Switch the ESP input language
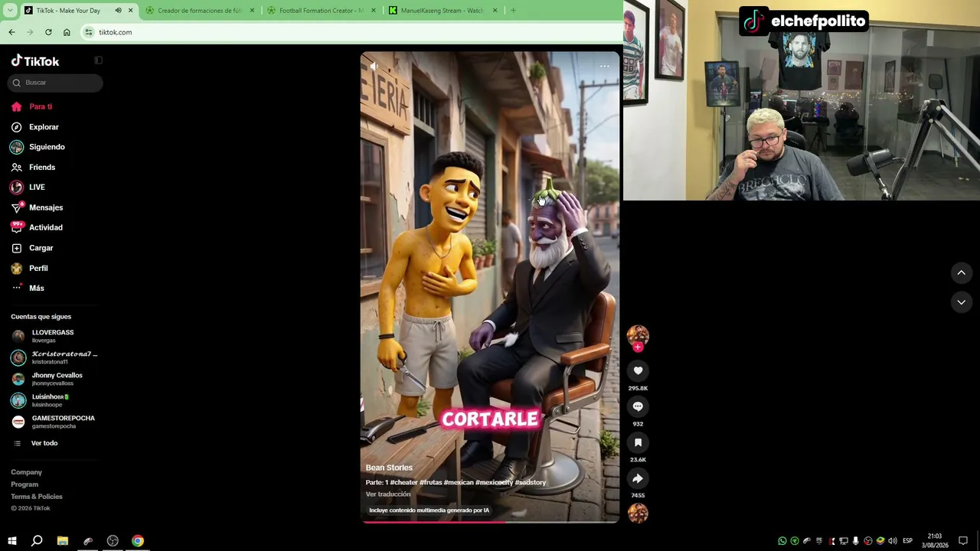This screenshot has width=980, height=551. coord(907,541)
